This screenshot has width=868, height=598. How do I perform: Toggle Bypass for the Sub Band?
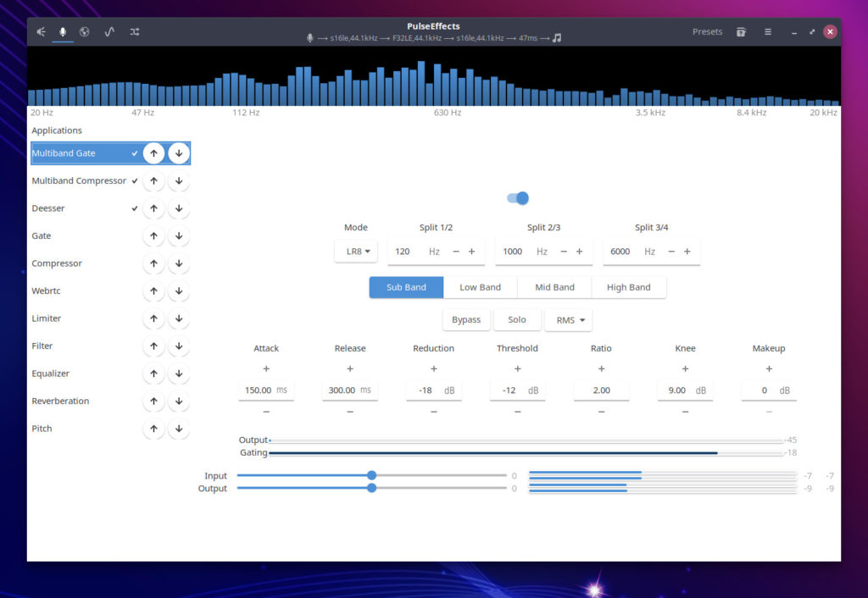466,319
